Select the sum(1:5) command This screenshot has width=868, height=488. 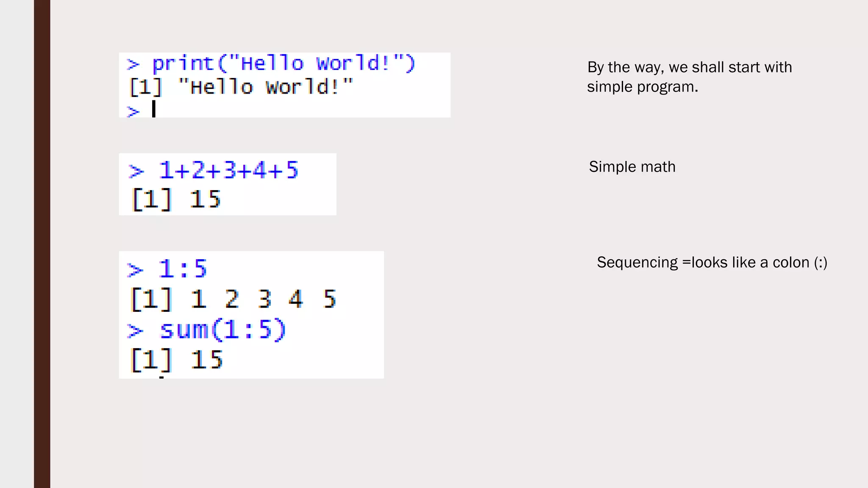(206, 330)
